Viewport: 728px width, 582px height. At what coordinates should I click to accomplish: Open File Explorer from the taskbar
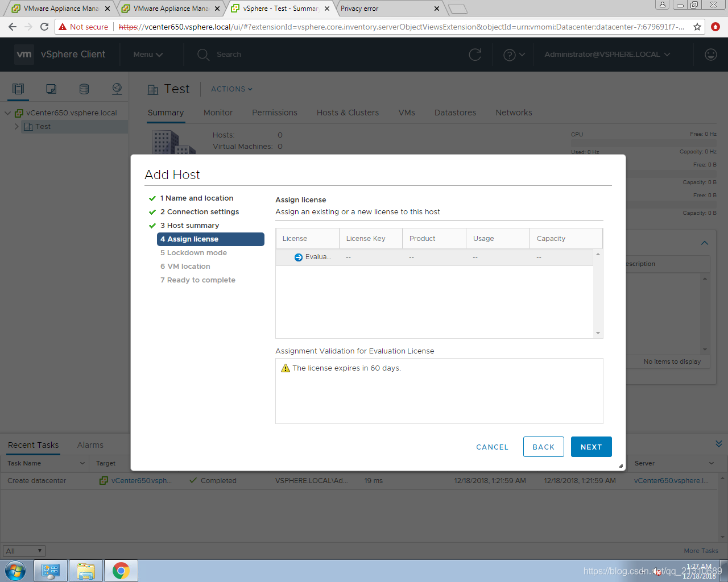[86, 571]
